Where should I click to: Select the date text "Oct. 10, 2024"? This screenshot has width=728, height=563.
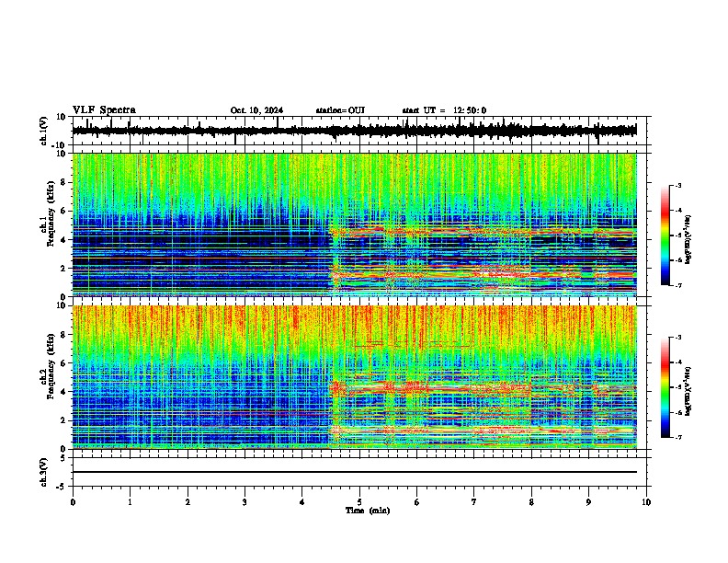(x=256, y=110)
